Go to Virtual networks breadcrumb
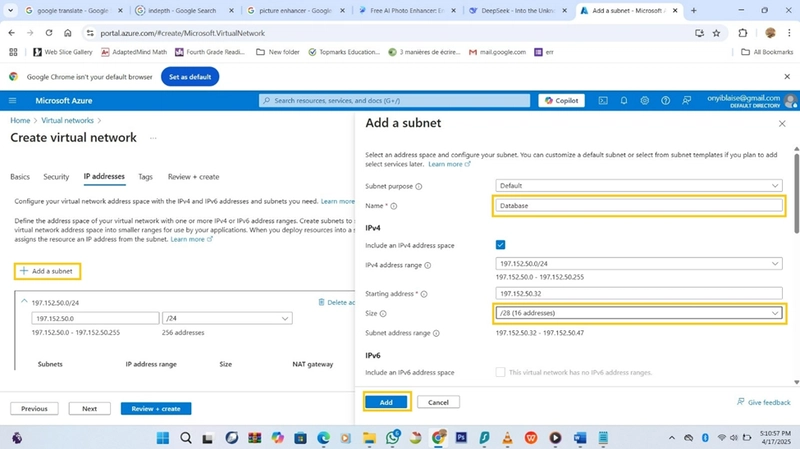The width and height of the screenshot is (800, 449). coord(67,120)
